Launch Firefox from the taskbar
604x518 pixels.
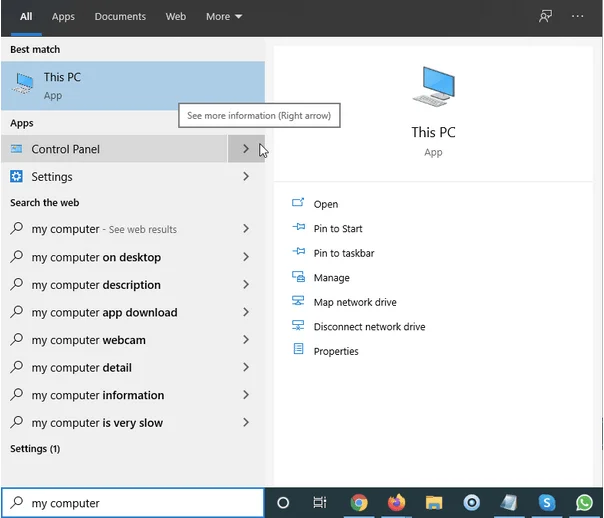[x=396, y=503]
